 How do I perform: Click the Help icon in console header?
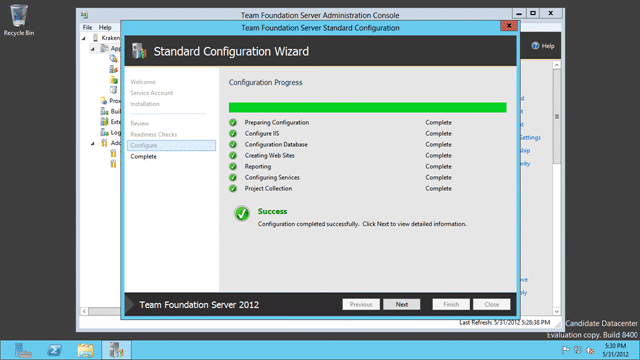(x=535, y=46)
